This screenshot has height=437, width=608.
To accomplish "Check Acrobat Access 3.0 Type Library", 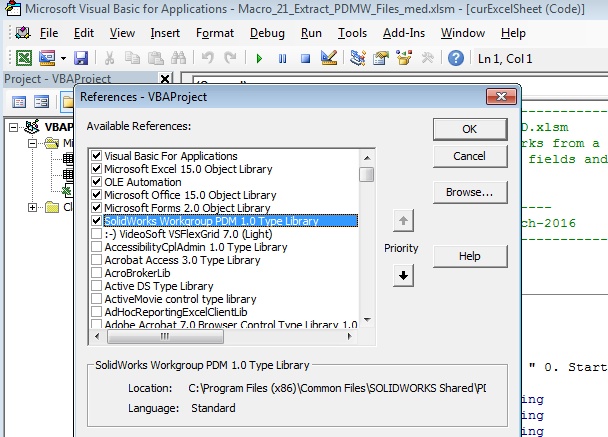I will [97, 260].
